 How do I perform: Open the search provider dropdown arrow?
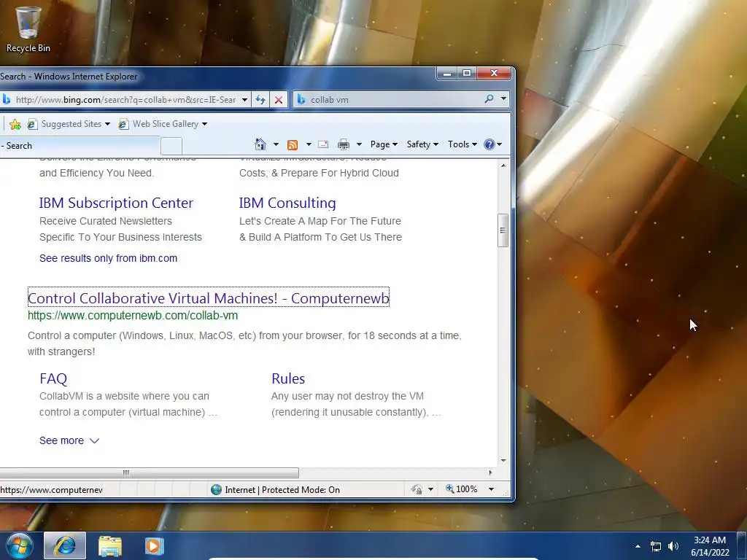pos(503,99)
